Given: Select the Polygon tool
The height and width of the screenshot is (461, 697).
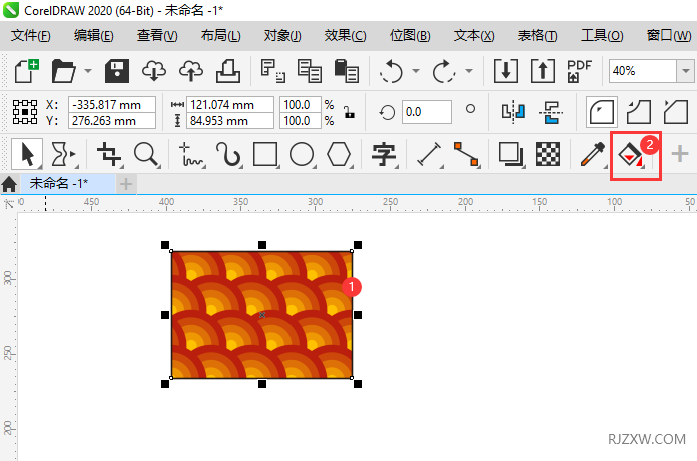Looking at the screenshot, I should [x=340, y=154].
